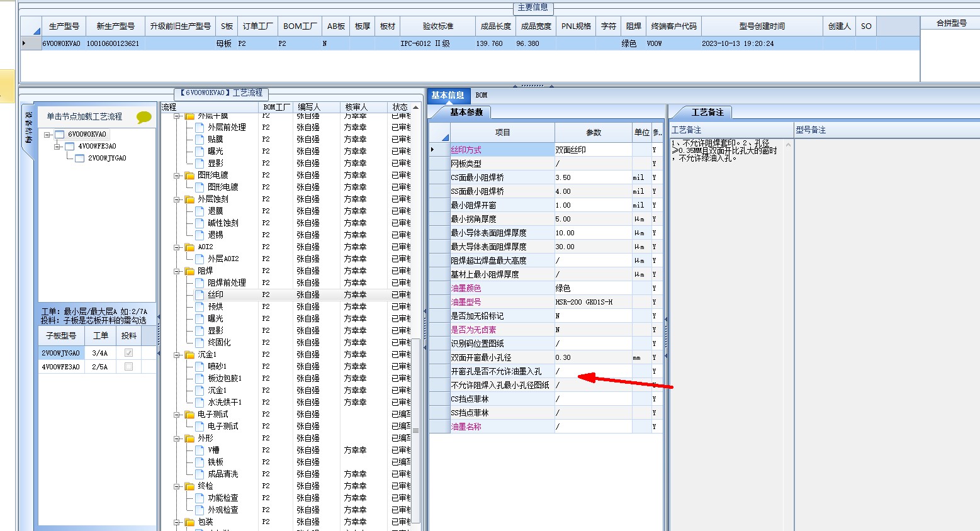Click the 项目 column header in parameters

tap(502, 132)
